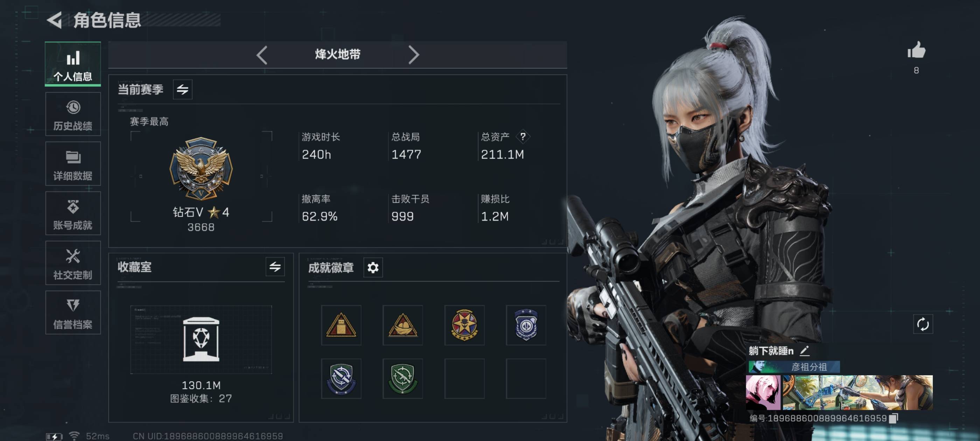Show the 总资产 question mark help tip
980x441 pixels.
(x=523, y=136)
